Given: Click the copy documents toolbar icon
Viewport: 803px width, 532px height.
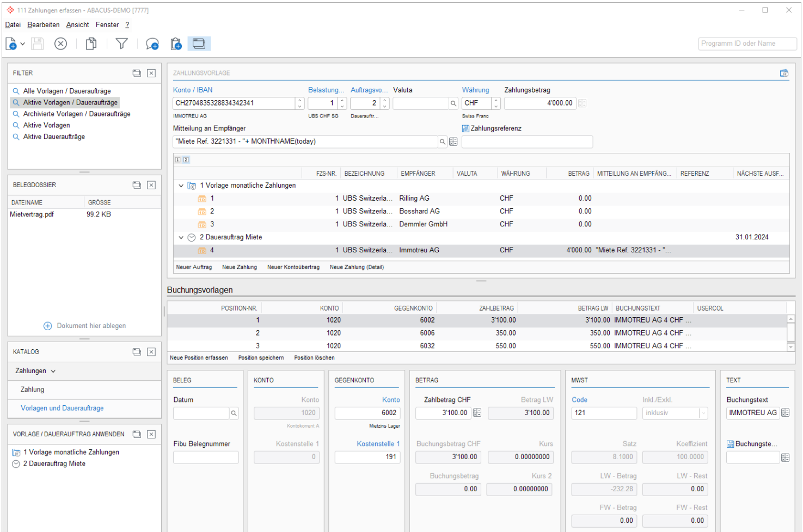Looking at the screenshot, I should click(91, 44).
